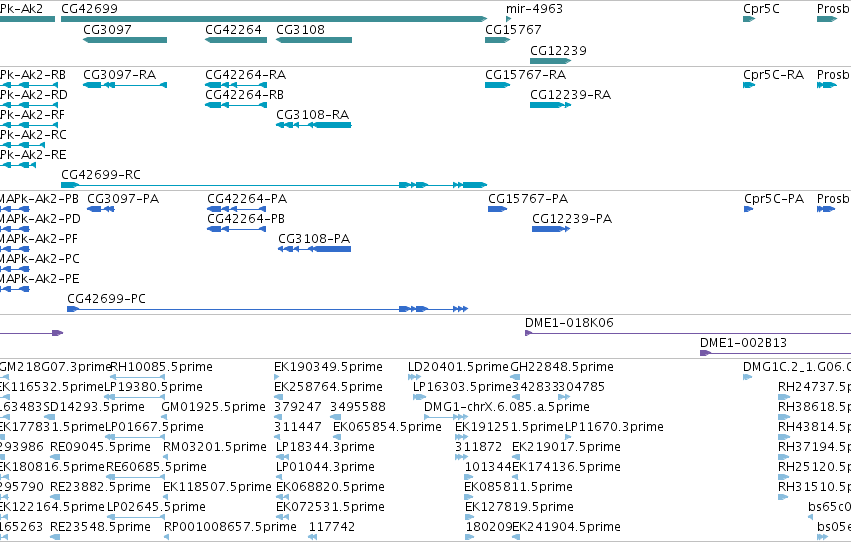
Task: Select the DME1-002B13 clone label
Action: click(x=743, y=343)
